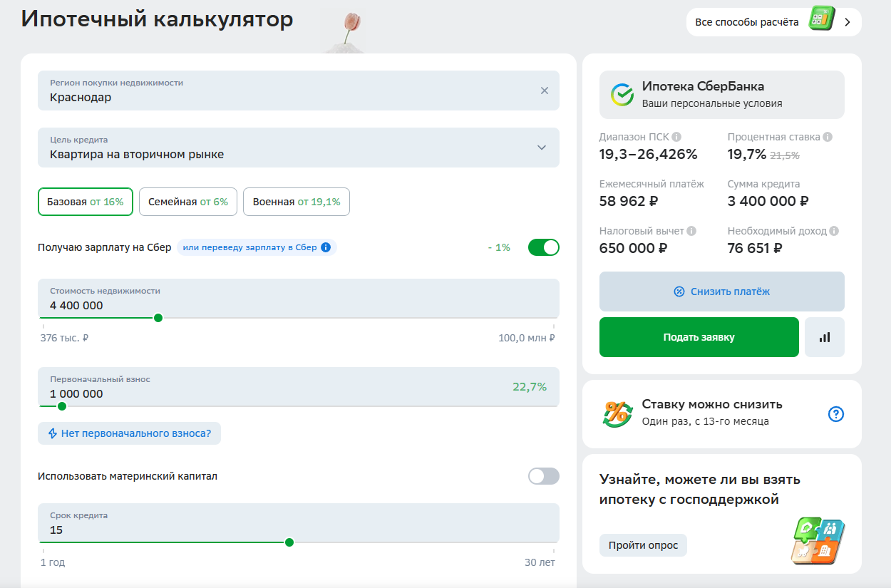This screenshot has height=588, width=891.
Task: Open Все способы расчёта button
Action: [x=774, y=22]
